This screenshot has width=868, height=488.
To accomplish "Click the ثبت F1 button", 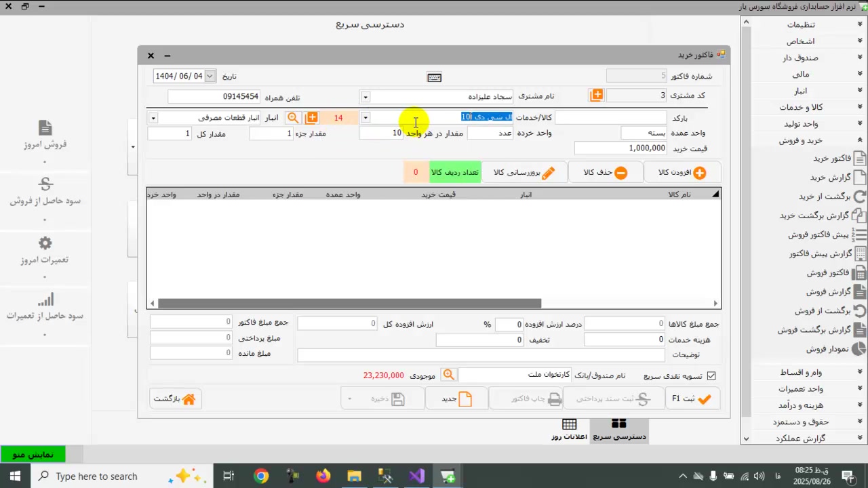I will pos(692,399).
